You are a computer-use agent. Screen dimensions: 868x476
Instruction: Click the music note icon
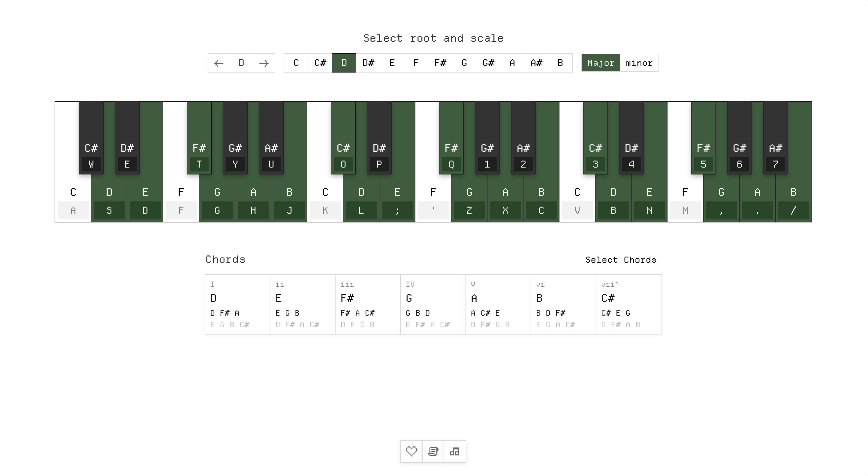[455, 451]
